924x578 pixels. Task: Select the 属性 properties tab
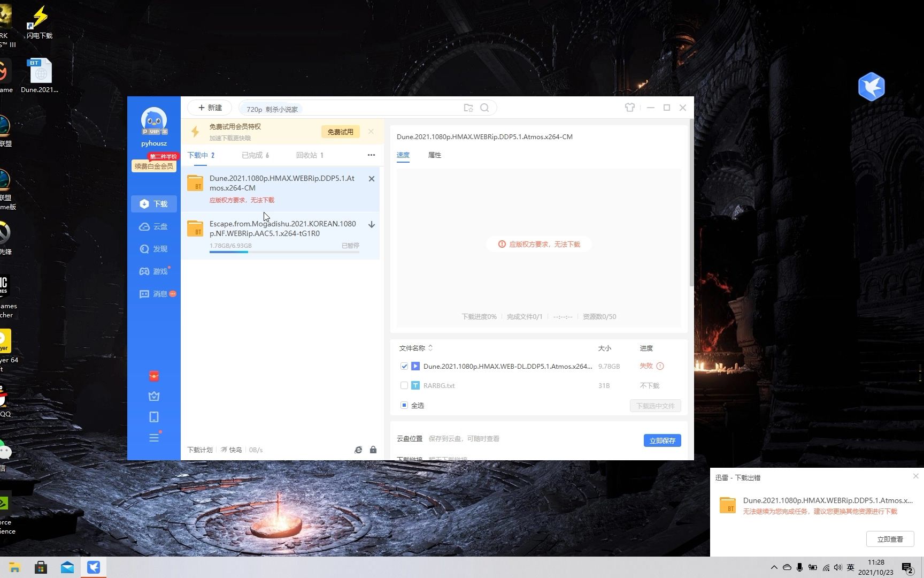pyautogui.click(x=435, y=155)
